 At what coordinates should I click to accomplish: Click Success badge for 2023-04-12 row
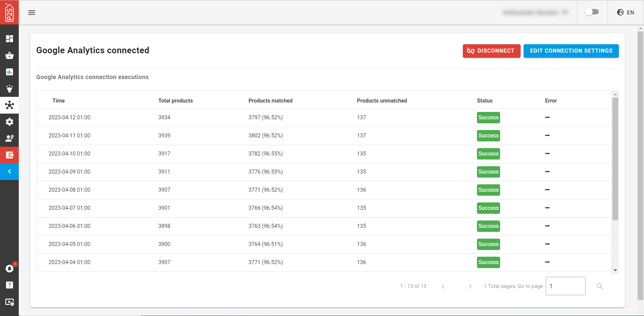pos(488,118)
